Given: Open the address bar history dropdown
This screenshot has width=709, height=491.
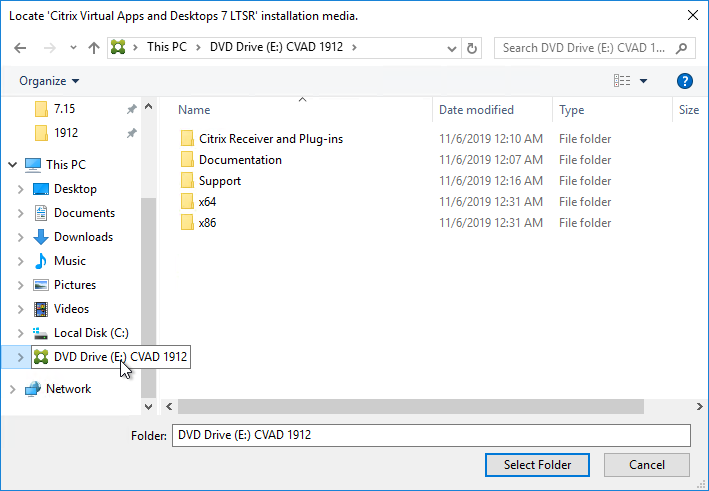Looking at the screenshot, I should (x=451, y=48).
